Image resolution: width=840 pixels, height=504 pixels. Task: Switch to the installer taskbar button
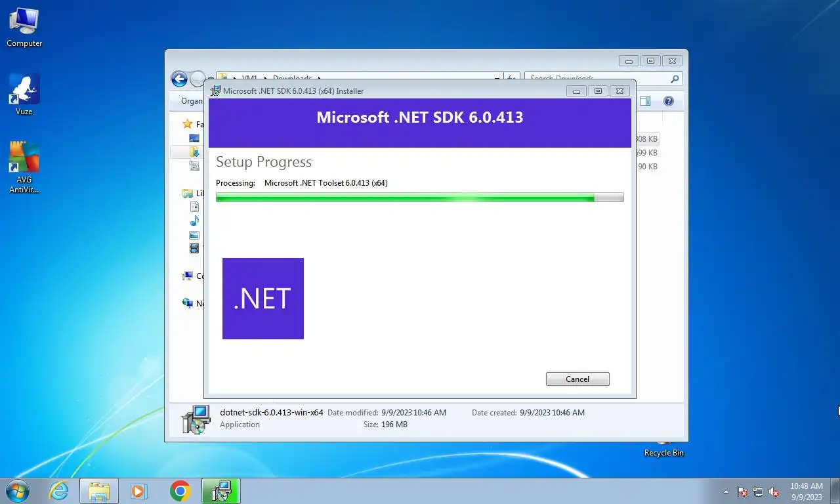221,491
